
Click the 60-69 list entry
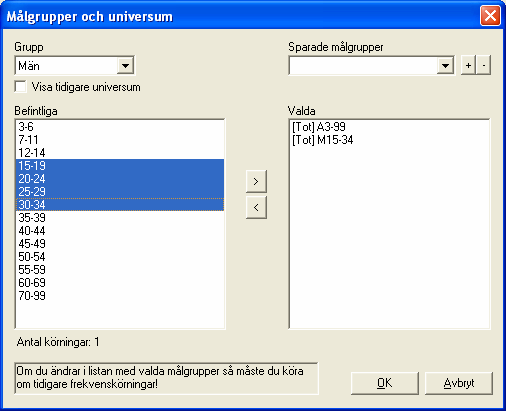click(x=120, y=283)
